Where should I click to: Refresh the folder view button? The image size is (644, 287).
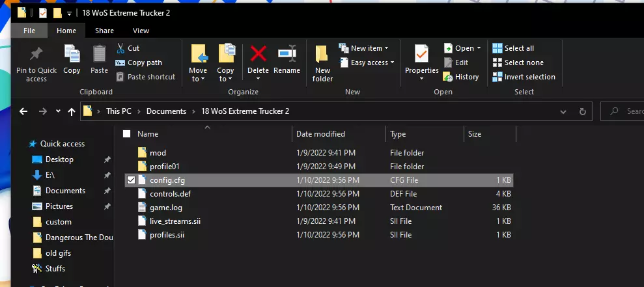tap(582, 111)
